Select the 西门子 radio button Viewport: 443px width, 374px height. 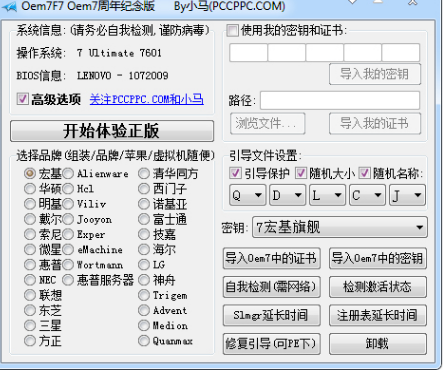tap(144, 189)
